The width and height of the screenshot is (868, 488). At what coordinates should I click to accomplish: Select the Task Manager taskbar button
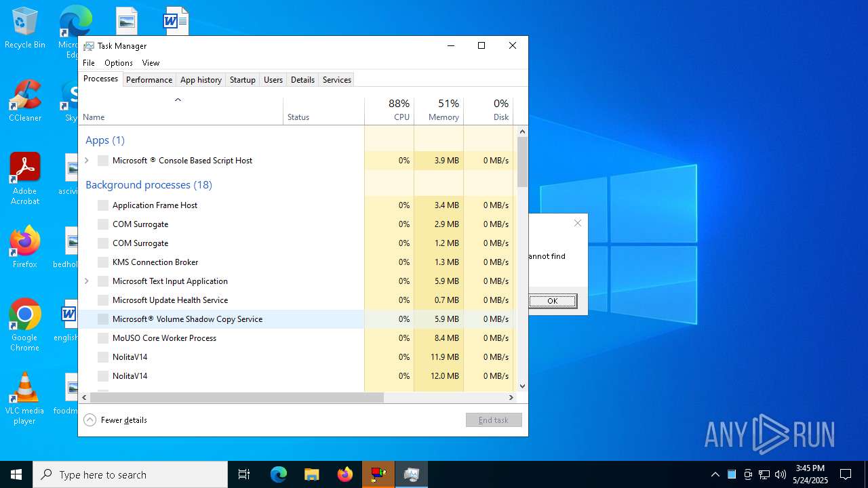pos(412,474)
